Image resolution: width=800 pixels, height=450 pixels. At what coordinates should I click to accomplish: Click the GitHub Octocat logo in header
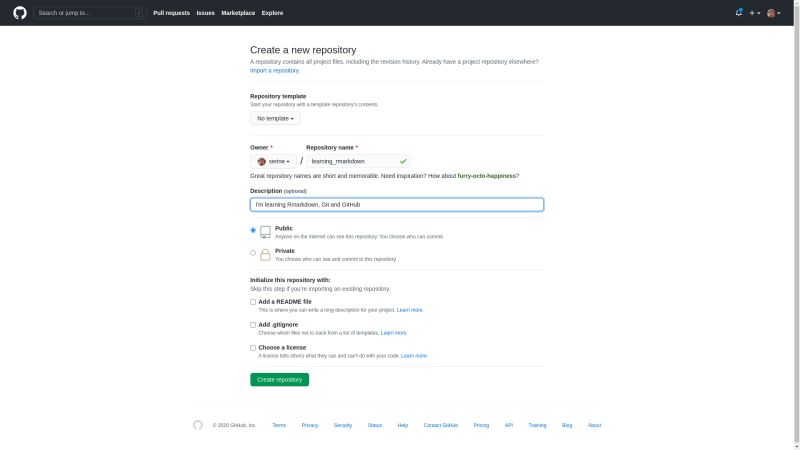click(20, 13)
